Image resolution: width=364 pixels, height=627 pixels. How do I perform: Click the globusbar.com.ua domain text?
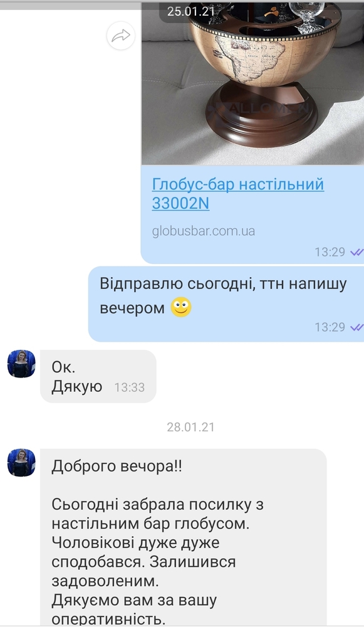click(204, 231)
